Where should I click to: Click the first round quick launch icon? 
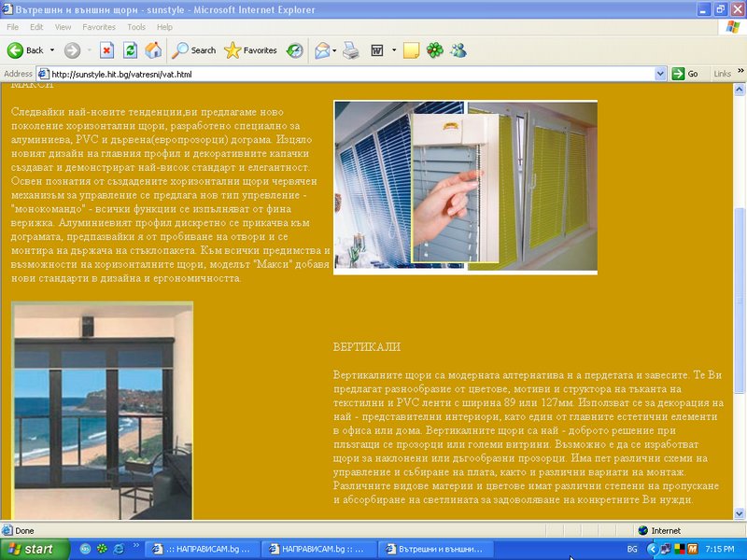point(85,549)
